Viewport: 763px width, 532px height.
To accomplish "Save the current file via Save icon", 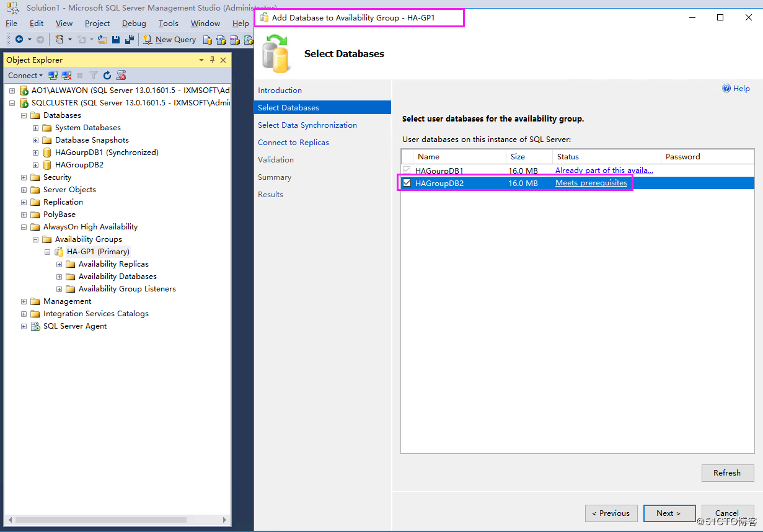I will pyautogui.click(x=115, y=39).
